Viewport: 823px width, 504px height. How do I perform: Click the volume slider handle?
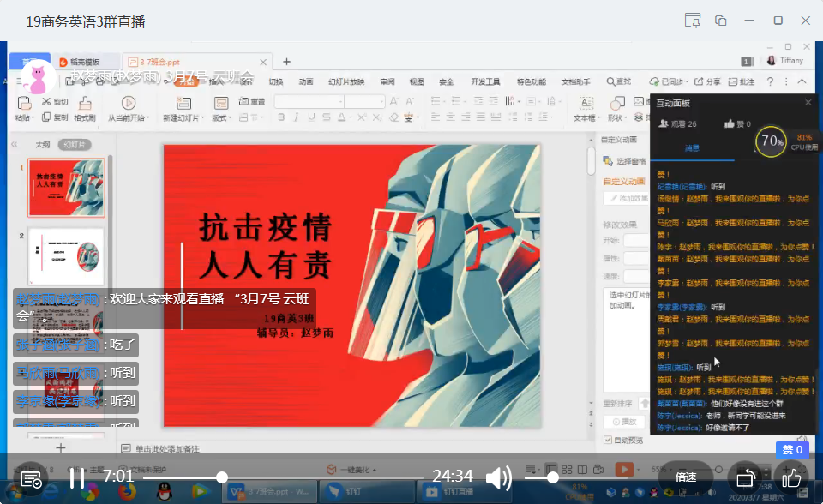[x=553, y=477]
